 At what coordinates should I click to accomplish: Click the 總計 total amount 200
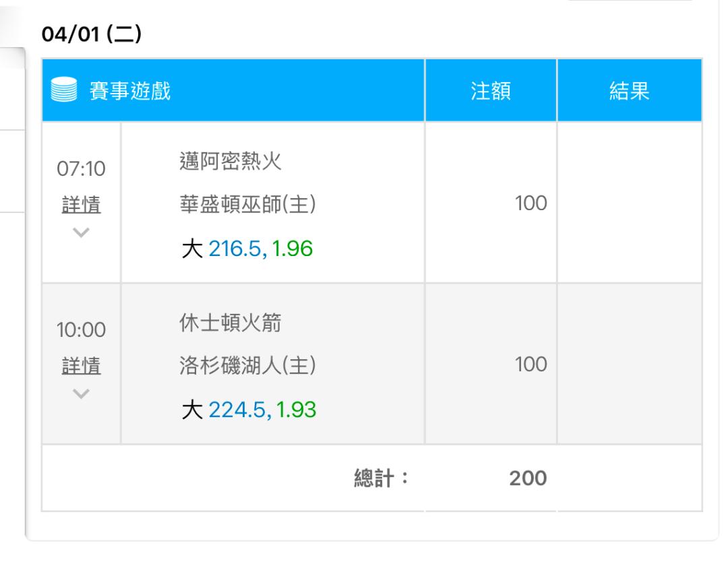tap(528, 478)
